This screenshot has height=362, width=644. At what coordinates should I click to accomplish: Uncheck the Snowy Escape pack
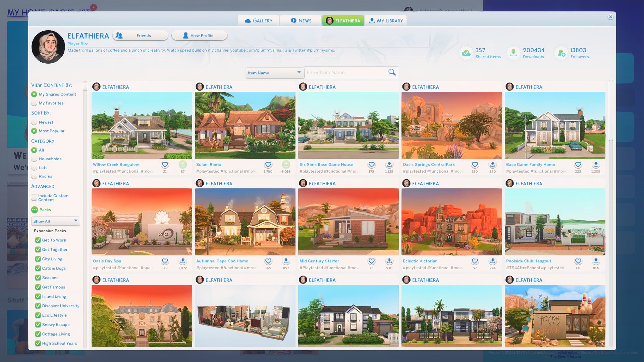[38, 325]
